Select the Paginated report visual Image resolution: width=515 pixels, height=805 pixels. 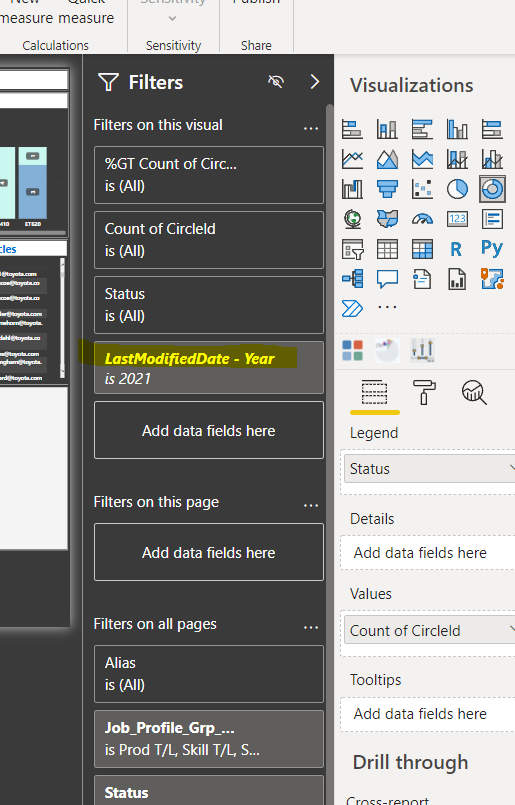tap(457, 279)
